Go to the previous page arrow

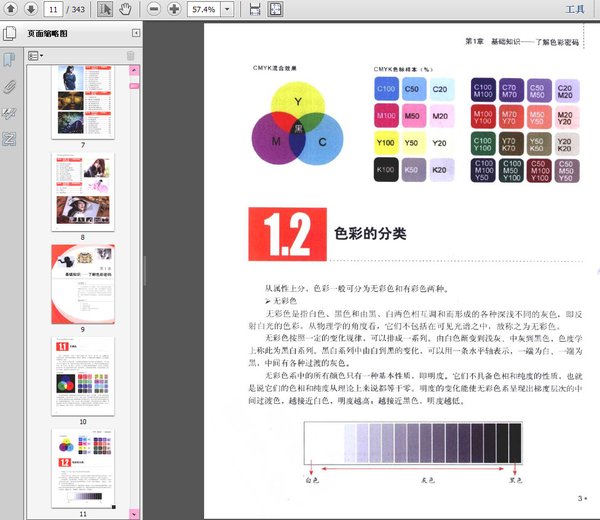tap(9, 9)
